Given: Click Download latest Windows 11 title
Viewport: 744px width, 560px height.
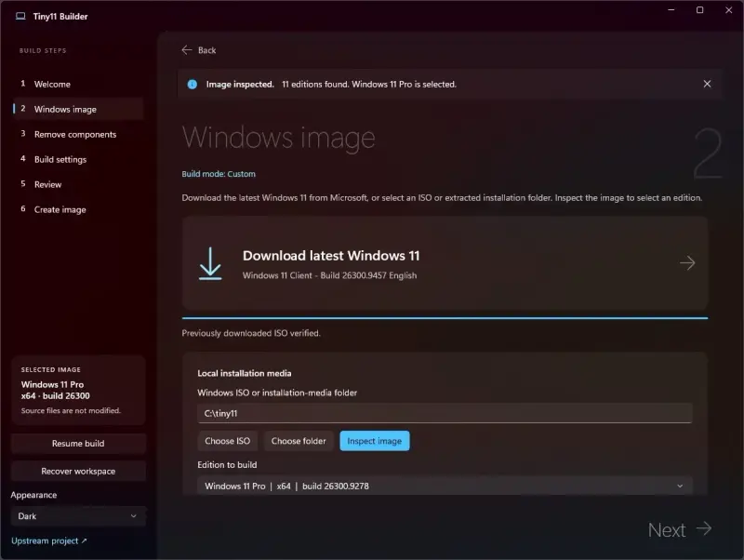Looking at the screenshot, I should [x=331, y=256].
